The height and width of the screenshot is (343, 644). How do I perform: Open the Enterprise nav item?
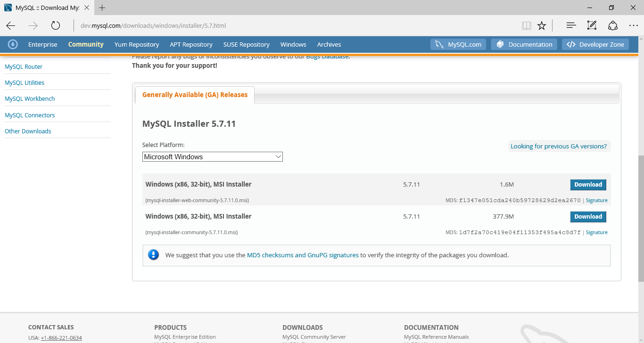click(x=43, y=44)
